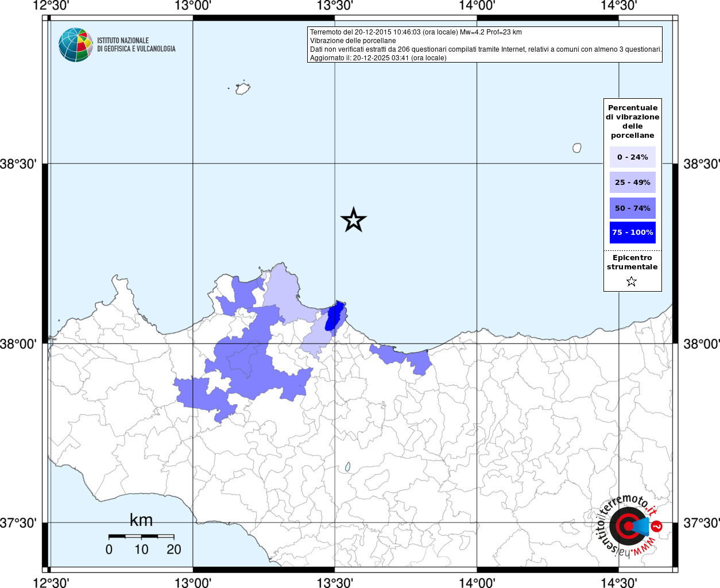The width and height of the screenshot is (720, 588).
Task: Click the earthquake info header text box
Action: point(485,45)
